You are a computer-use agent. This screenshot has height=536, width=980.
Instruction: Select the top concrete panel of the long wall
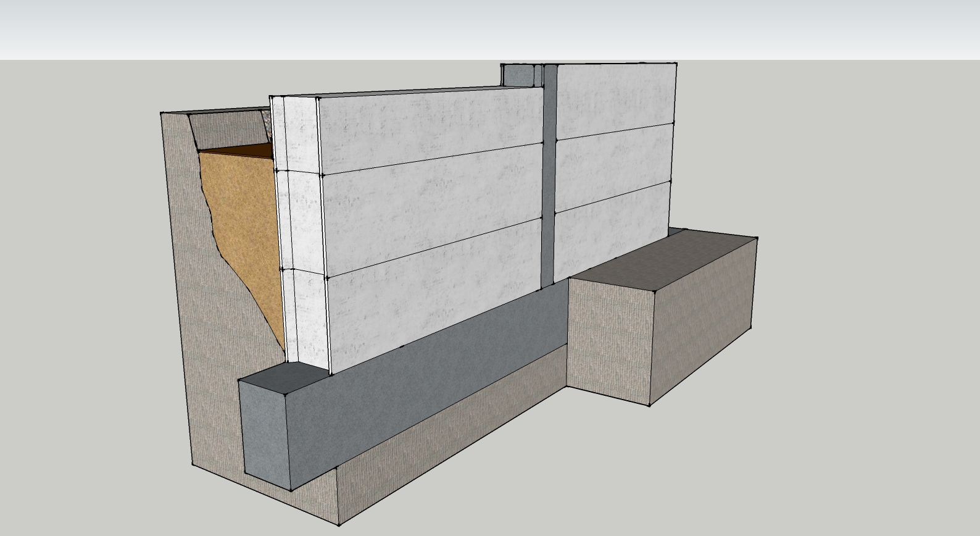coord(430,128)
